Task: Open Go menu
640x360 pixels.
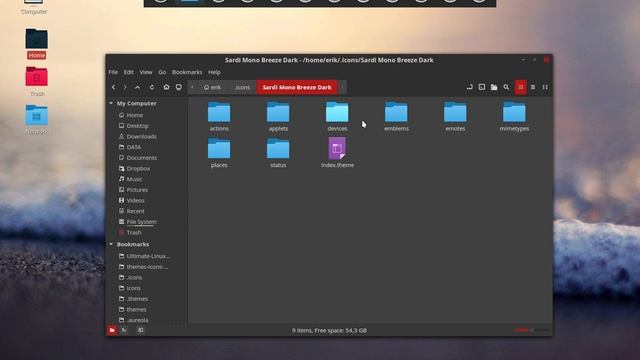Action: point(162,72)
